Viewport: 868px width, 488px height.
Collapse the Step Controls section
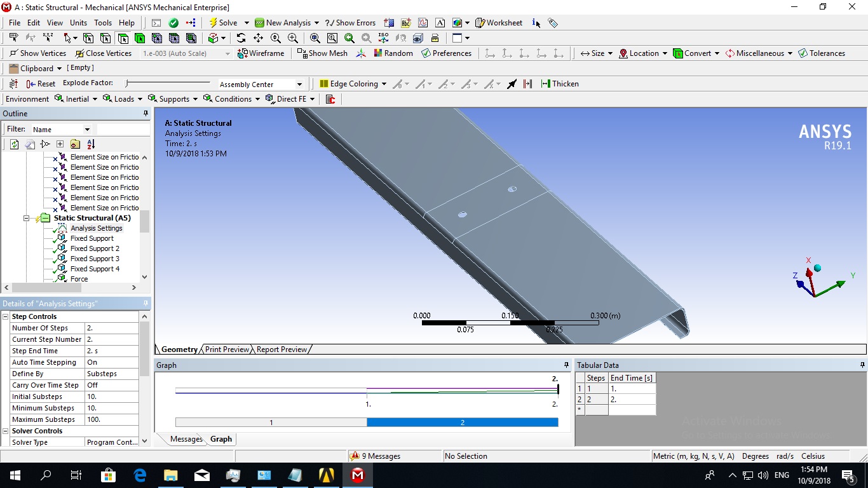[6, 316]
